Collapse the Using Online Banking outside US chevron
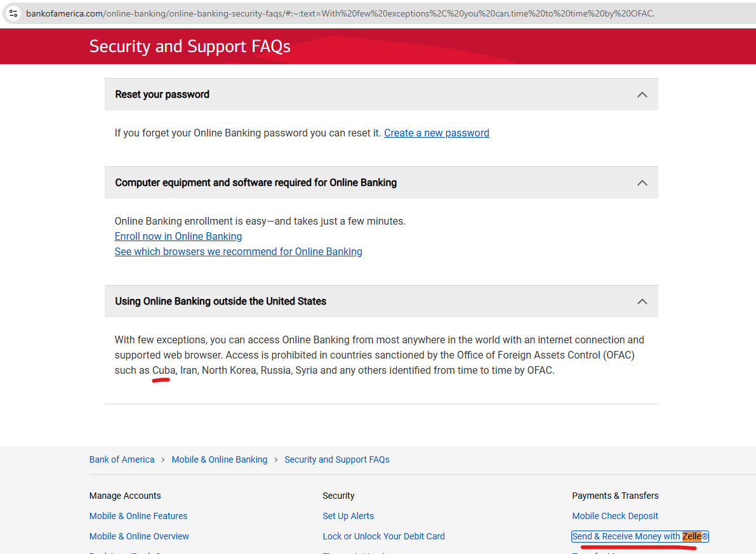The image size is (756, 554). pos(642,301)
